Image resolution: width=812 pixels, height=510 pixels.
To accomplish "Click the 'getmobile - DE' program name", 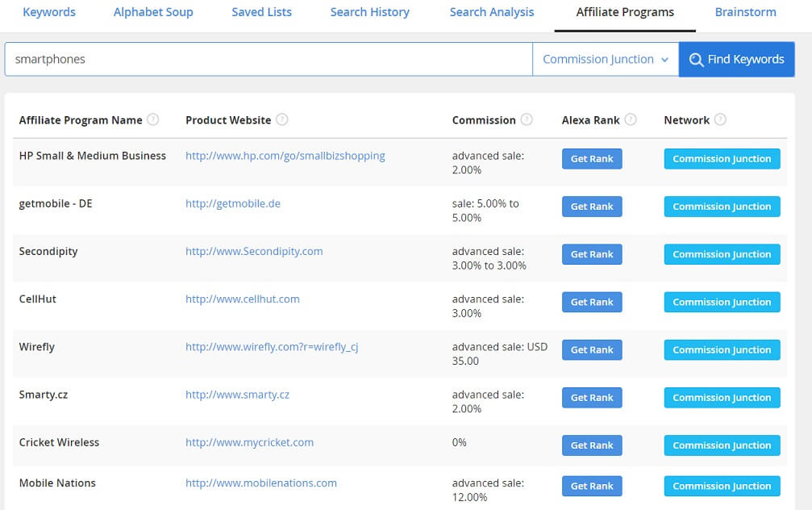I will click(56, 203).
